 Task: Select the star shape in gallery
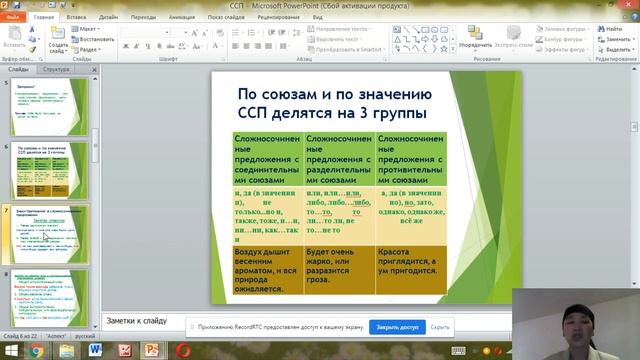click(x=444, y=49)
